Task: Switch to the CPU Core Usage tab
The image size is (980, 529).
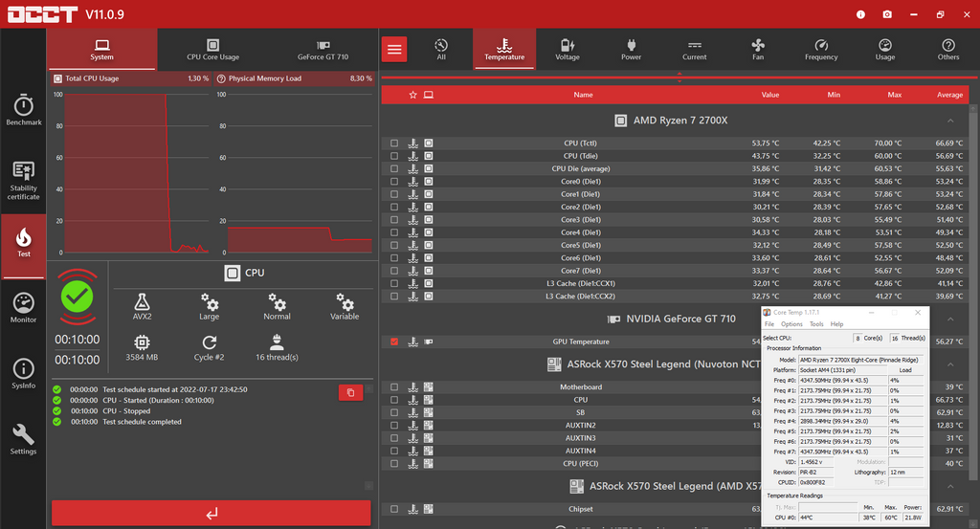Action: [x=213, y=50]
